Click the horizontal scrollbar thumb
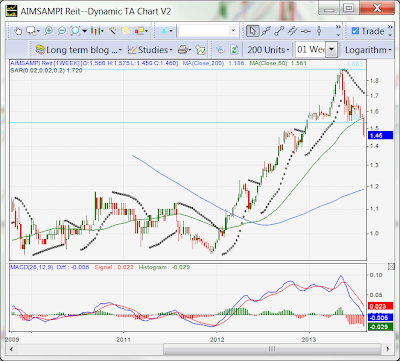This screenshot has width=400, height=361. tap(272, 349)
